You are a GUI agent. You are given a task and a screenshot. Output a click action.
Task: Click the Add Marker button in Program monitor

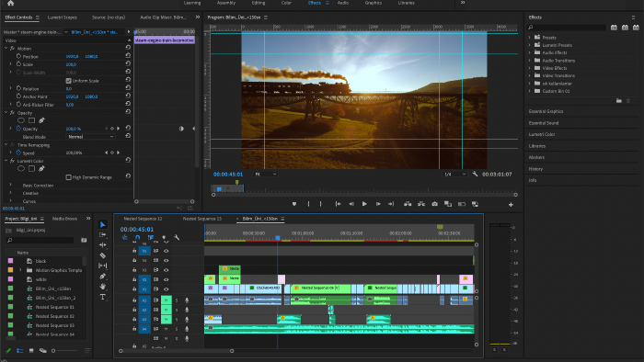point(294,204)
